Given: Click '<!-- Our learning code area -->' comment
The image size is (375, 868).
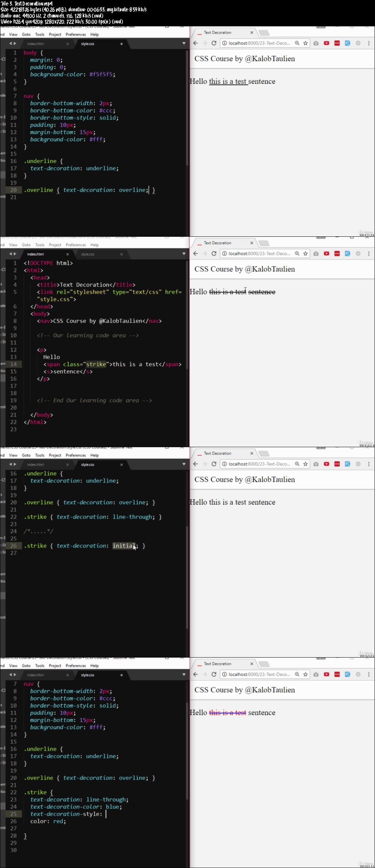Looking at the screenshot, I should point(88,336).
